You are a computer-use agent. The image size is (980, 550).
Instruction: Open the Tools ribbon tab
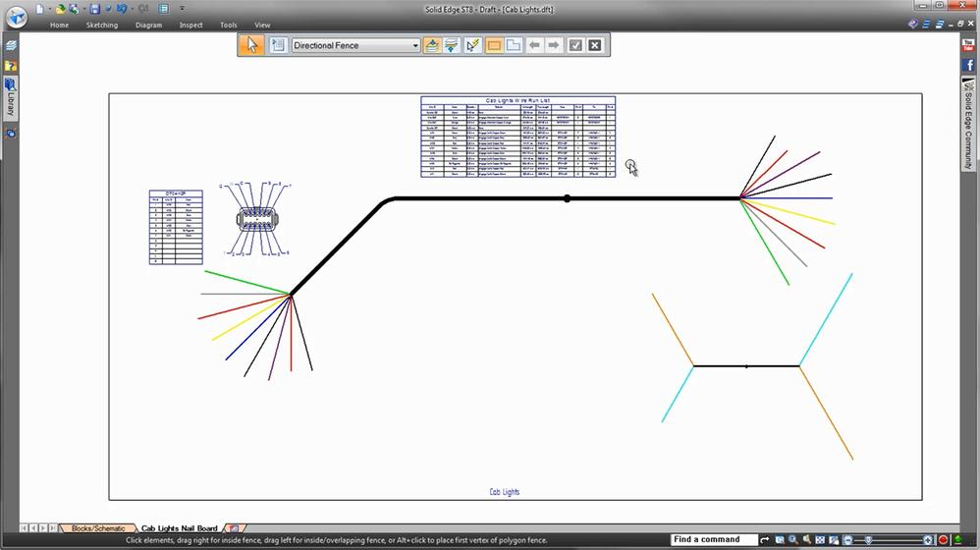(228, 25)
